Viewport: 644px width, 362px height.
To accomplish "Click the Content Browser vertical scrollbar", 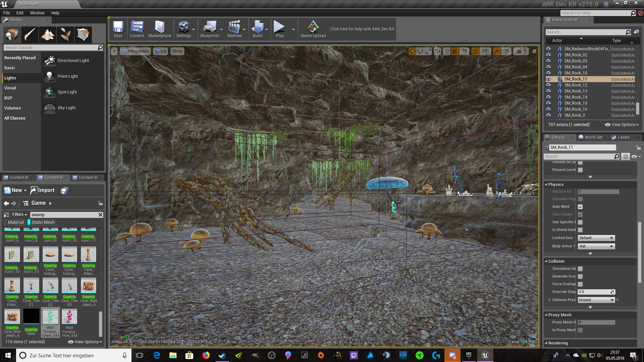I will [100, 324].
